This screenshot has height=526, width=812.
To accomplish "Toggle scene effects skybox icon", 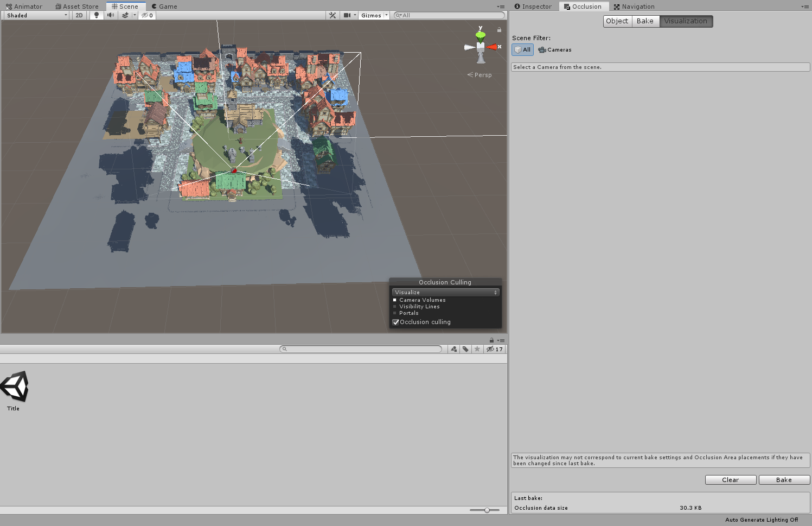I will coord(125,15).
